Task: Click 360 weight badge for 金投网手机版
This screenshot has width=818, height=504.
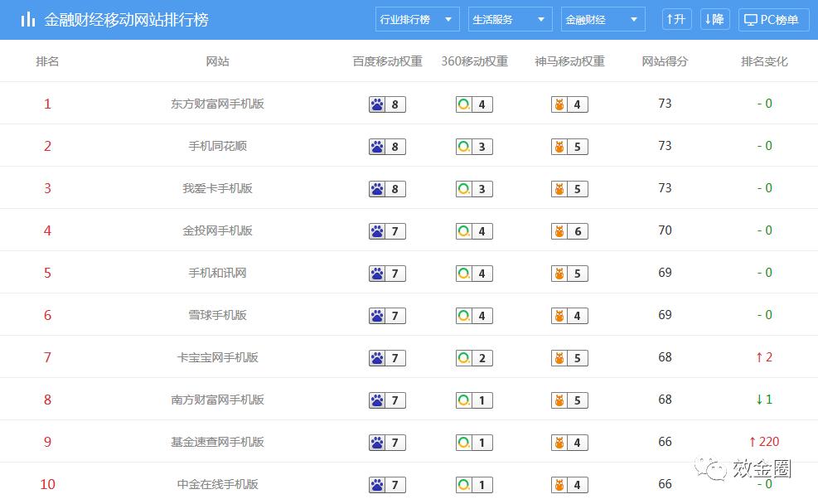Action: click(474, 231)
